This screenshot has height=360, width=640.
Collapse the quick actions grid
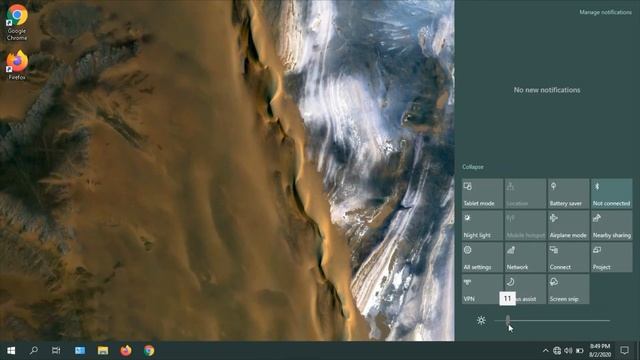[473, 167]
